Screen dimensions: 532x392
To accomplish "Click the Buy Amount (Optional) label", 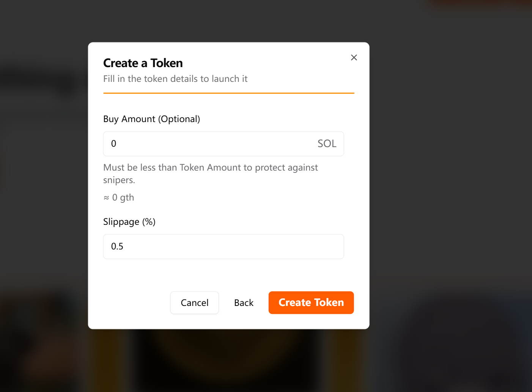I will [x=151, y=119].
